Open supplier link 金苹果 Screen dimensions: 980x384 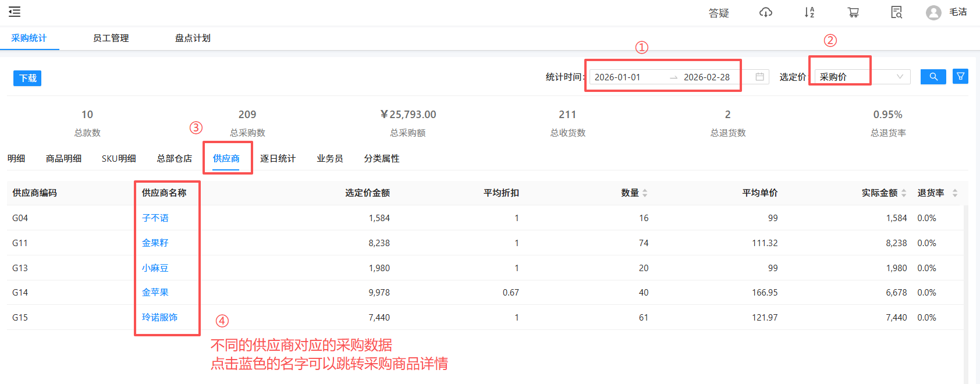click(155, 293)
